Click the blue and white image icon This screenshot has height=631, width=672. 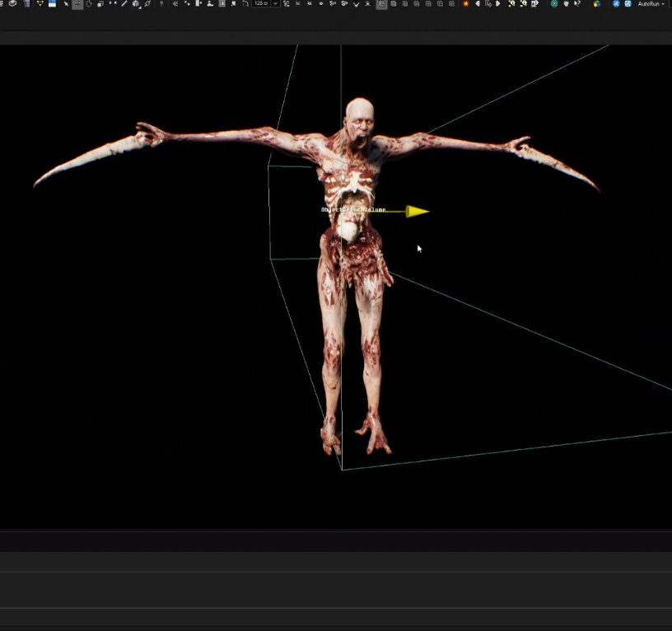[52, 4]
